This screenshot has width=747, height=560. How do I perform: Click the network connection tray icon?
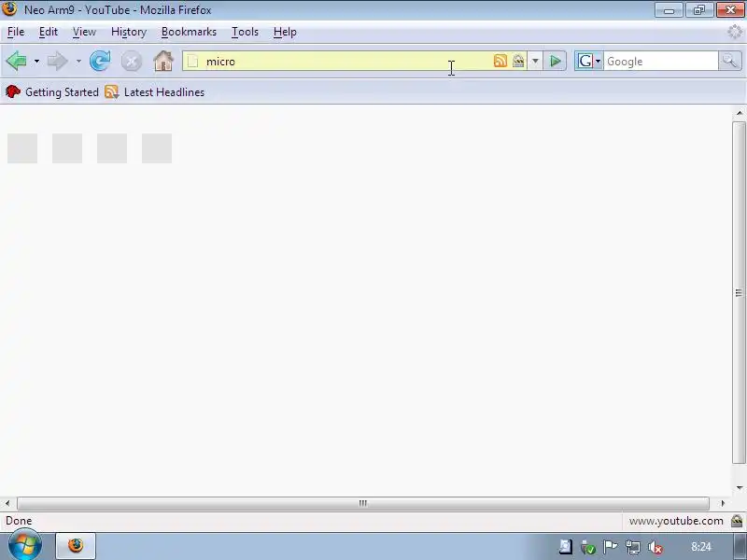pyautogui.click(x=633, y=547)
